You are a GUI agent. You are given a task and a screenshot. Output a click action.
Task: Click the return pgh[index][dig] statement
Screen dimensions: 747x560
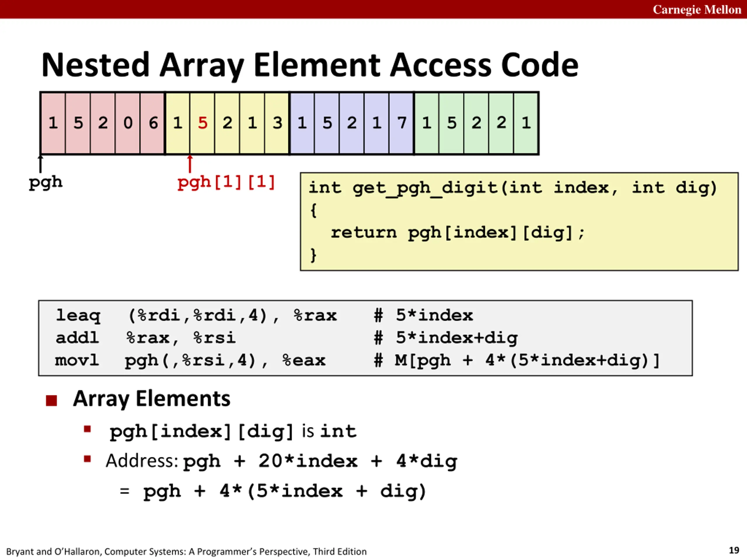(x=458, y=233)
